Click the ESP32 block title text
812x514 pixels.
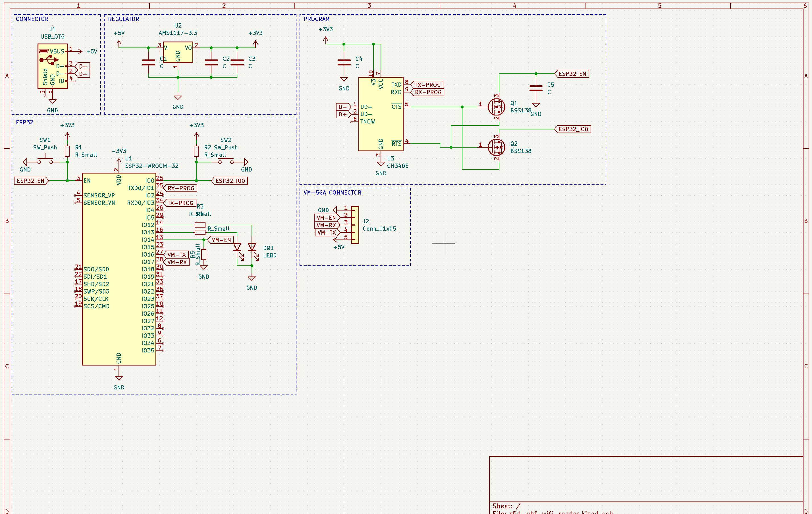25,122
